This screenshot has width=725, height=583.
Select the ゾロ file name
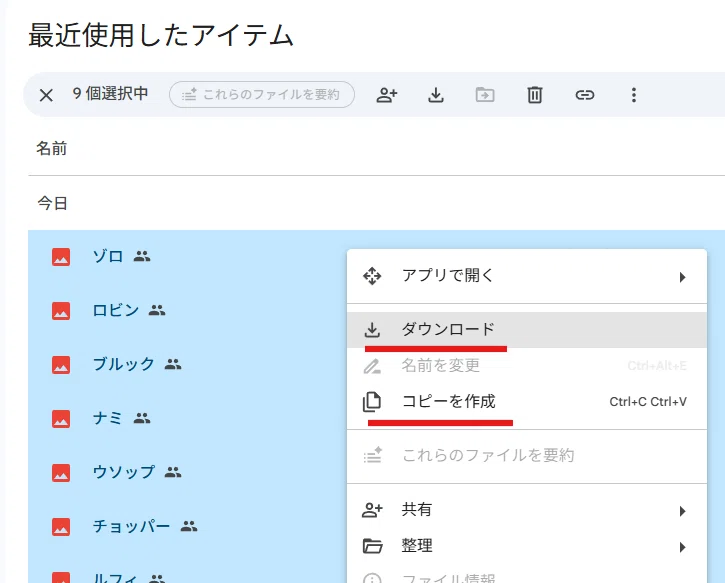[108, 256]
